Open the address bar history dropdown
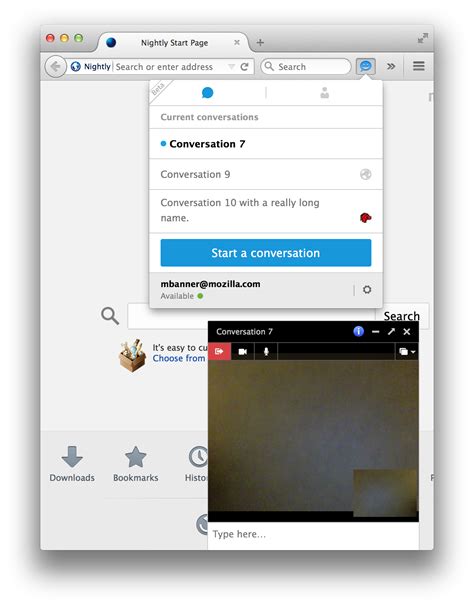The width and height of the screenshot is (474, 606). tap(231, 66)
